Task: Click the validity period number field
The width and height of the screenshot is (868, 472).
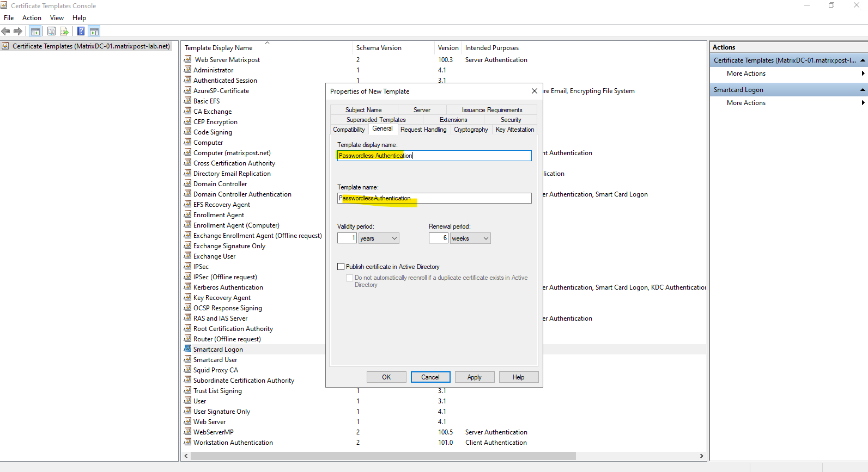Action: click(347, 238)
